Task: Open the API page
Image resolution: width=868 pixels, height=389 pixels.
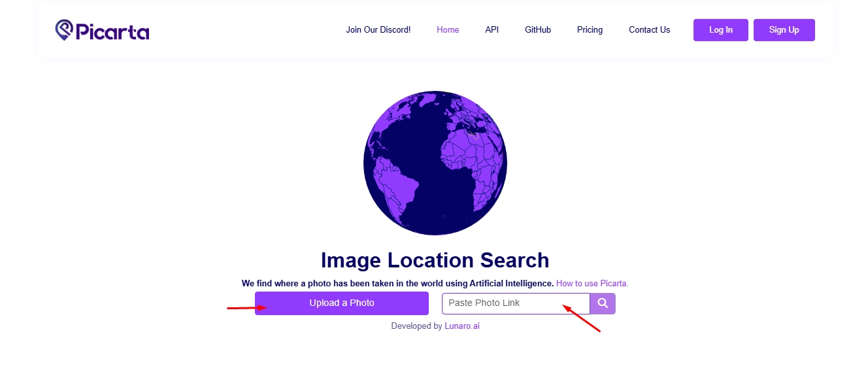Action: coord(492,30)
